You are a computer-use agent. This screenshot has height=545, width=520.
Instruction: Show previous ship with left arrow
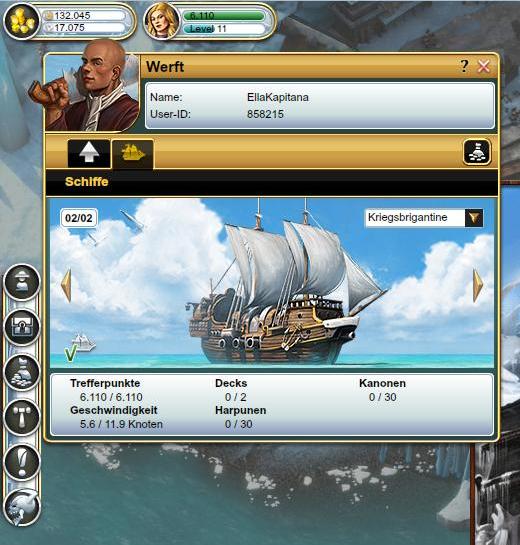point(66,285)
